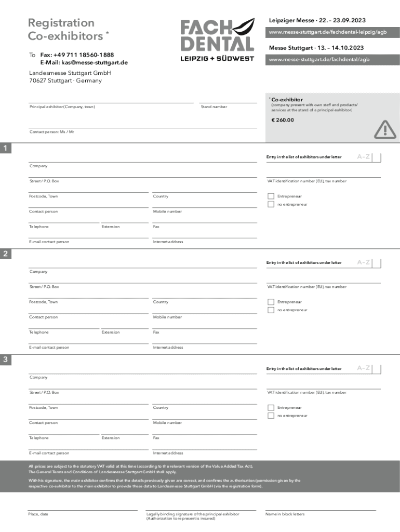Screen dimensions: 400x532
Task: Click the Fachdental Leipzig + Südwest logo
Action: [217, 40]
